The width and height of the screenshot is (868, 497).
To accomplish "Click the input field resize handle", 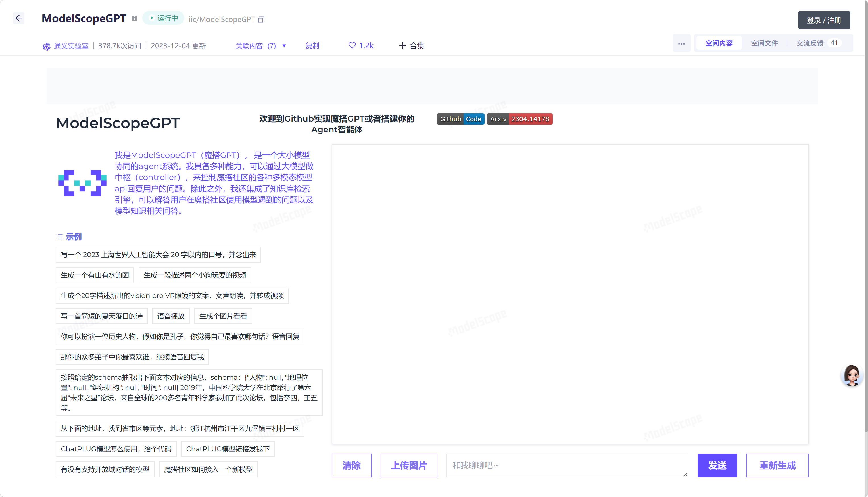I will [x=685, y=474].
